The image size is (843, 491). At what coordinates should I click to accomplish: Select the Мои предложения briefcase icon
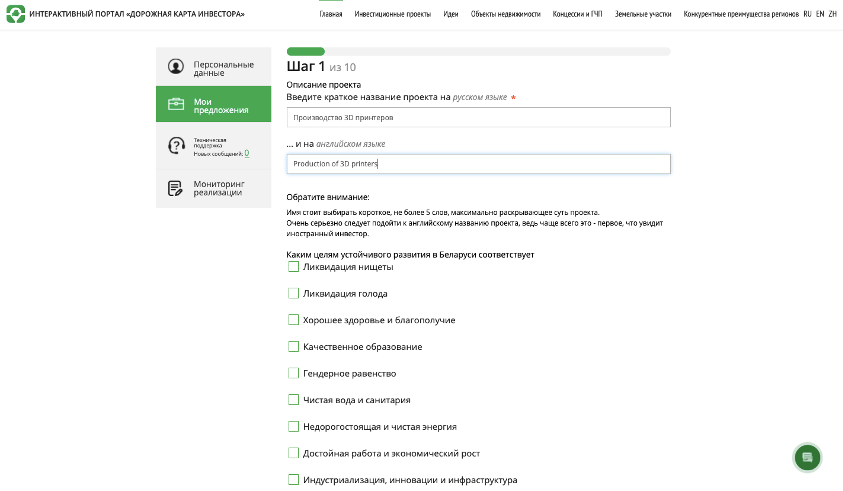(x=176, y=104)
